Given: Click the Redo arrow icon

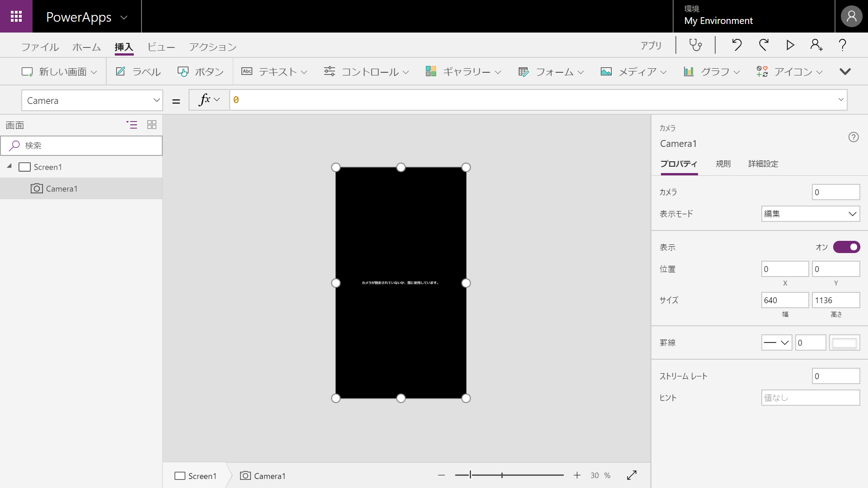Looking at the screenshot, I should point(764,45).
